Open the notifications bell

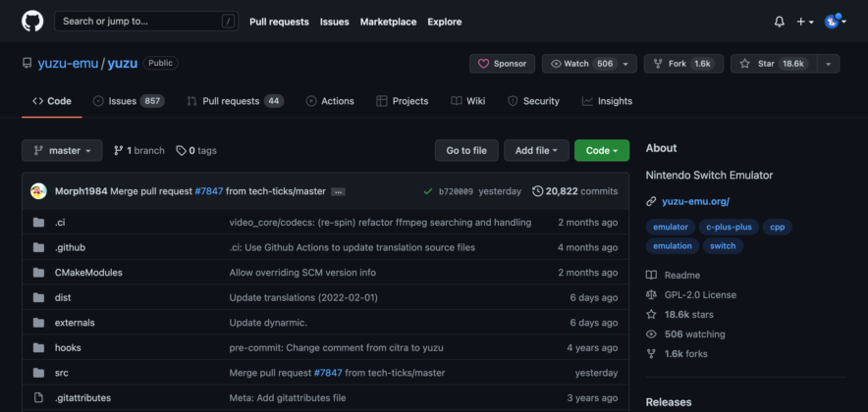[779, 22]
